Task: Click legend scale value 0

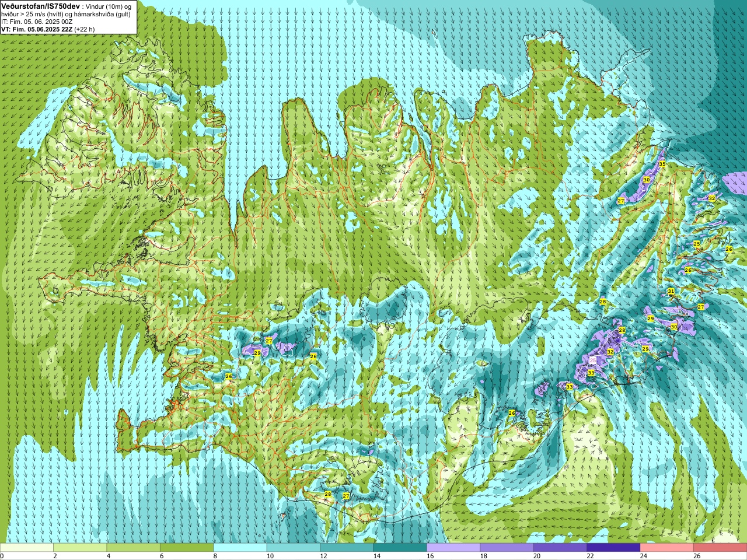Action: point(2,556)
